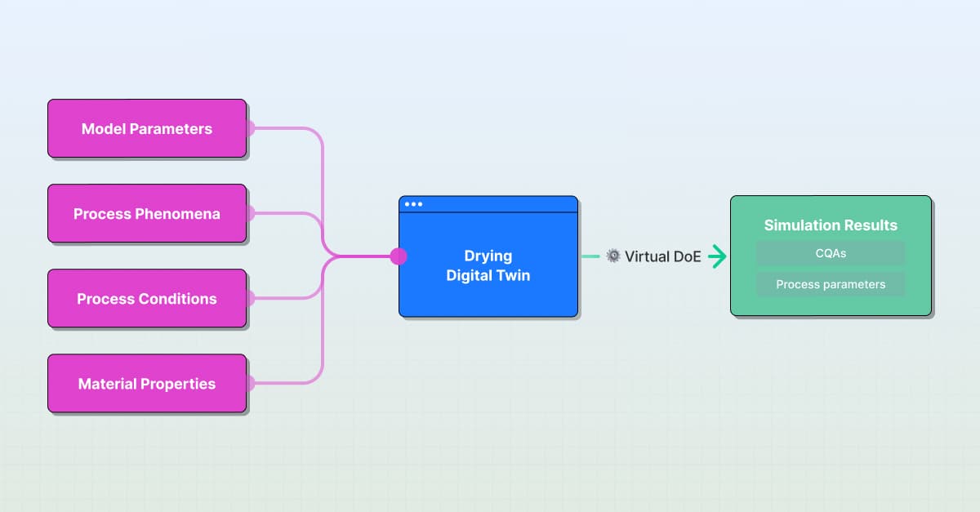Click the Simulation Results panel header
The width and height of the screenshot is (980, 512).
(830, 225)
